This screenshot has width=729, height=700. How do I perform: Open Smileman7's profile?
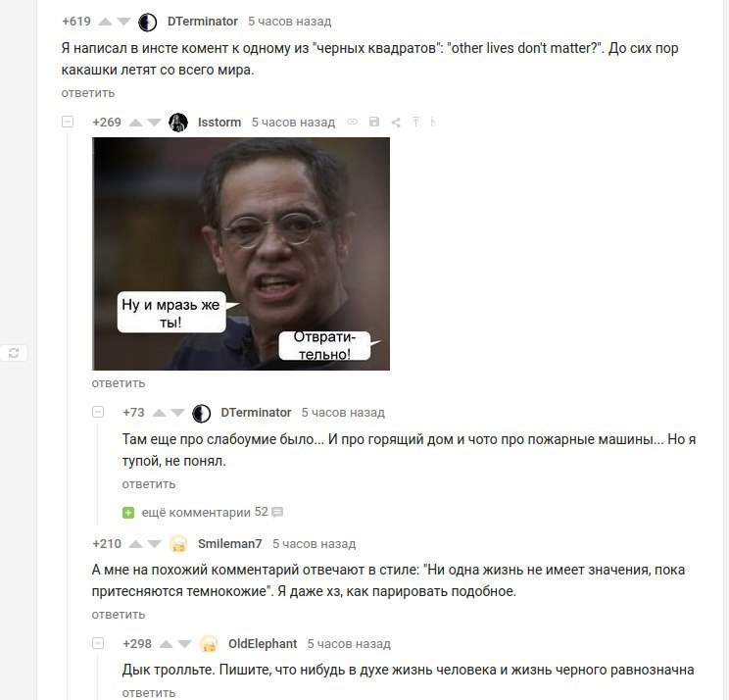[x=229, y=544]
